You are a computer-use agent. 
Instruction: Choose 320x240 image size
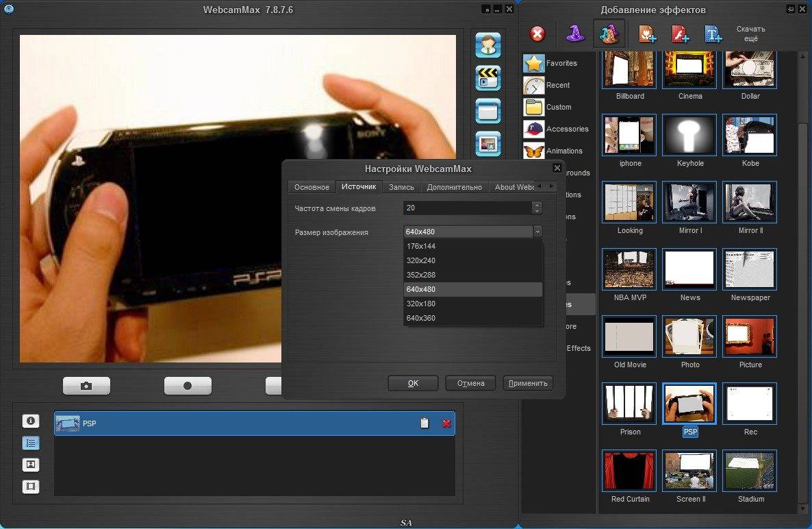[473, 260]
